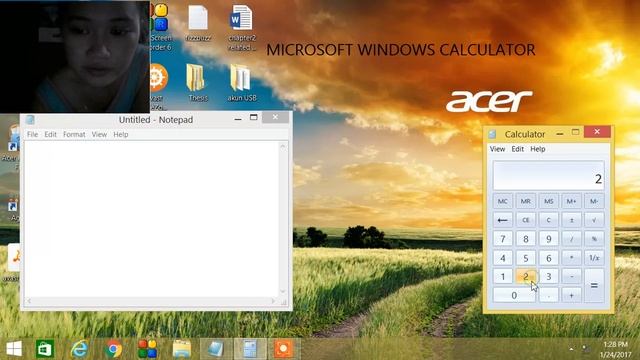Click digit 7 on Calculator
Image resolution: width=640 pixels, height=360 pixels.
pos(502,239)
